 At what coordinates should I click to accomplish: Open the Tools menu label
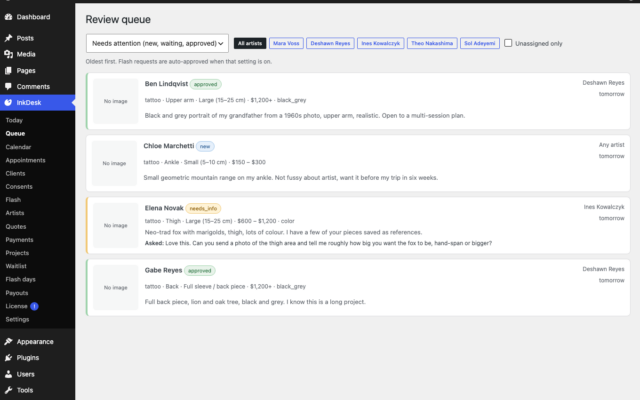coord(25,390)
